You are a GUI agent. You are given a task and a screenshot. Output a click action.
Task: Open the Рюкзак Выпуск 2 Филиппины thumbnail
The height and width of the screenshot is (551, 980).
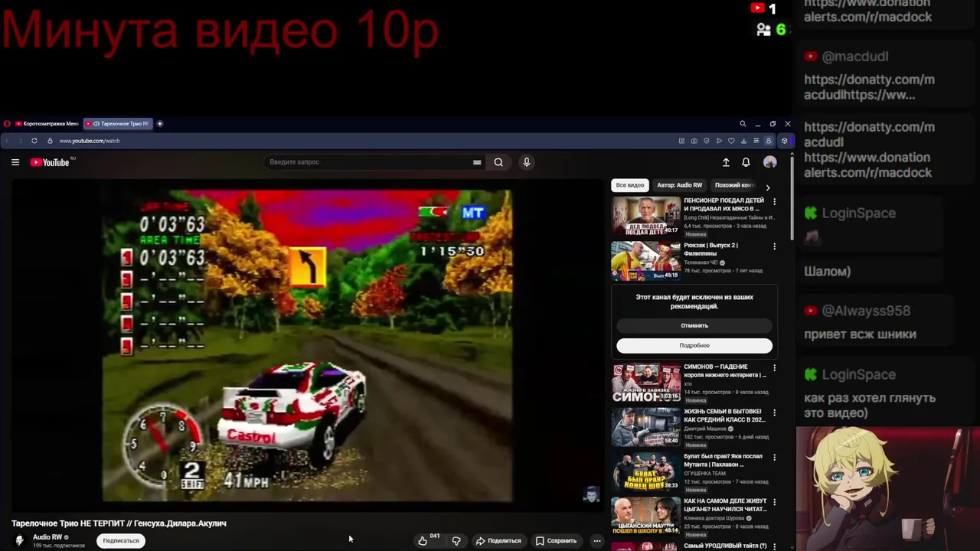click(x=645, y=260)
